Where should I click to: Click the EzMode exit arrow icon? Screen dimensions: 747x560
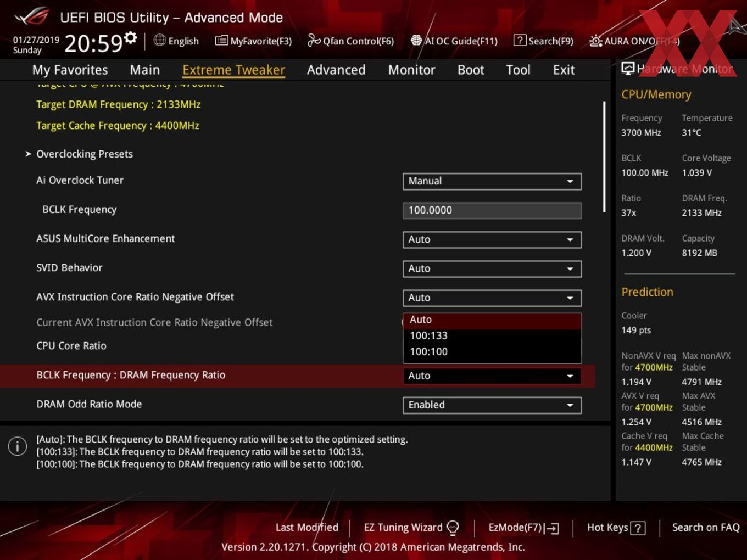pos(552,528)
